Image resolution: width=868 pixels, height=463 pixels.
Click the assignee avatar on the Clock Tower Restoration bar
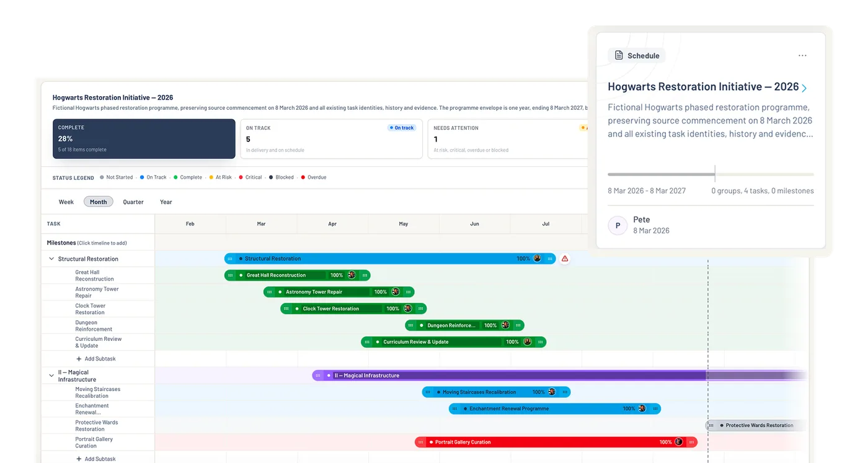[x=407, y=308]
